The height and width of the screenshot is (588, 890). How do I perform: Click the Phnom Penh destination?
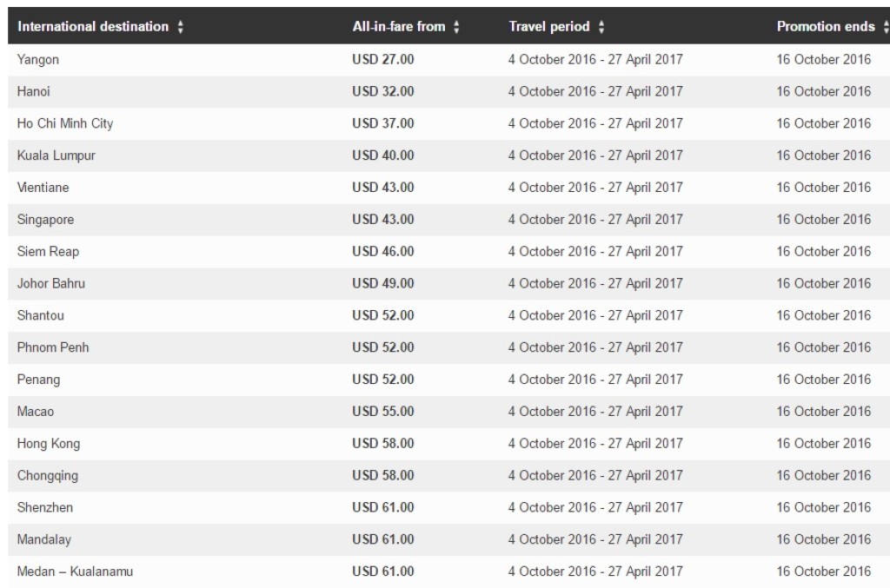(52, 347)
